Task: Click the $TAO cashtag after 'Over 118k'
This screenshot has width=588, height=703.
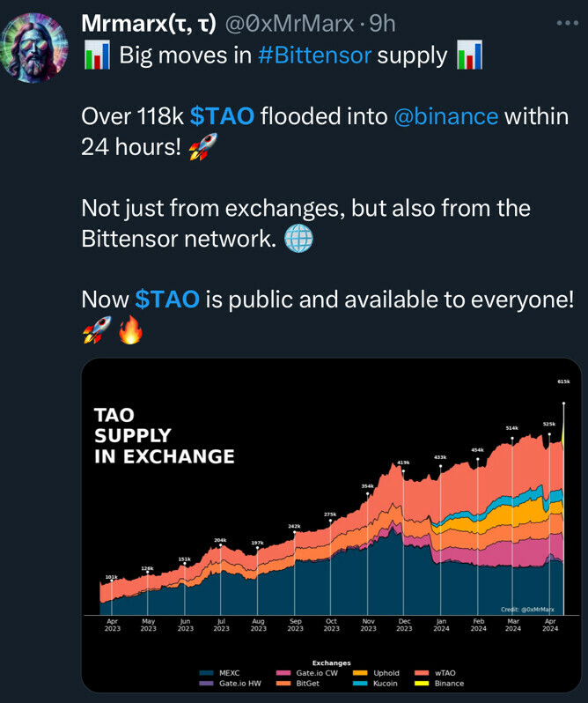Action: click(222, 116)
